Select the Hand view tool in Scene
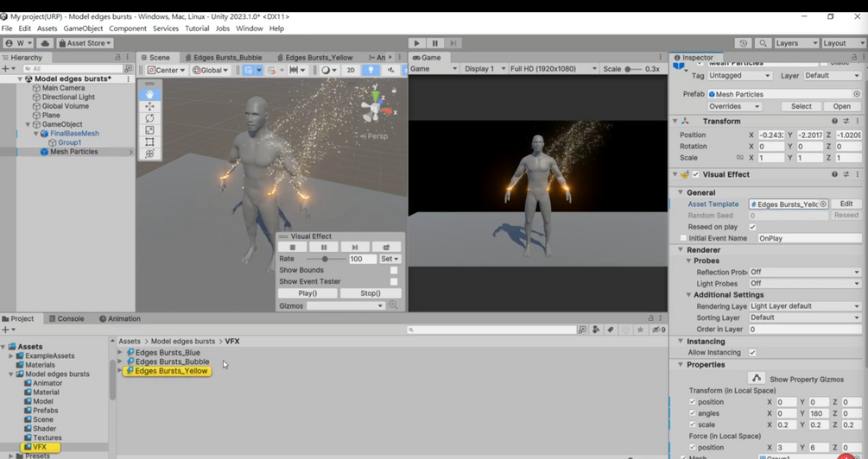The height and width of the screenshot is (459, 868). [149, 95]
